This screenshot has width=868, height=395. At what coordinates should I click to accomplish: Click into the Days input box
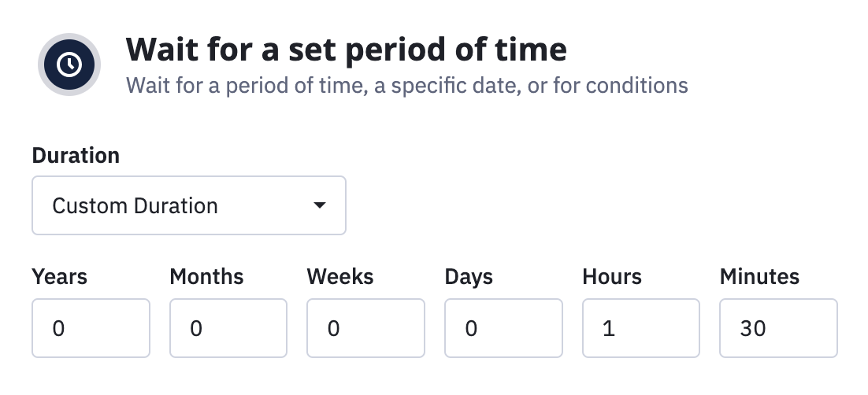(x=503, y=328)
